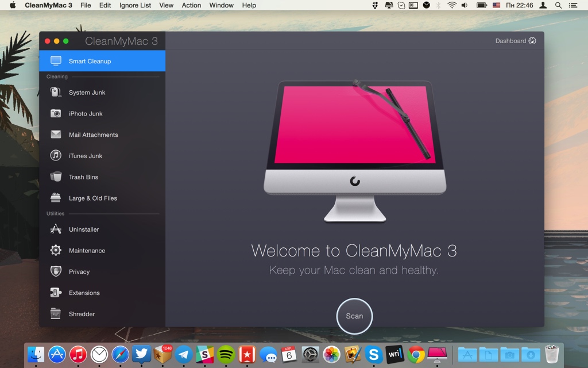The height and width of the screenshot is (368, 588).
Task: Select the Extensions utility
Action: pyautogui.click(x=84, y=293)
